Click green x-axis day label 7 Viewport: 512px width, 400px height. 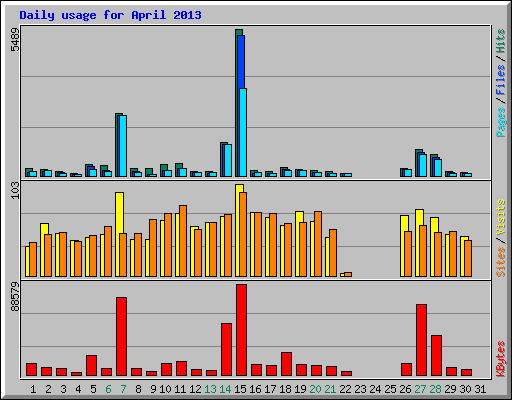(x=123, y=389)
